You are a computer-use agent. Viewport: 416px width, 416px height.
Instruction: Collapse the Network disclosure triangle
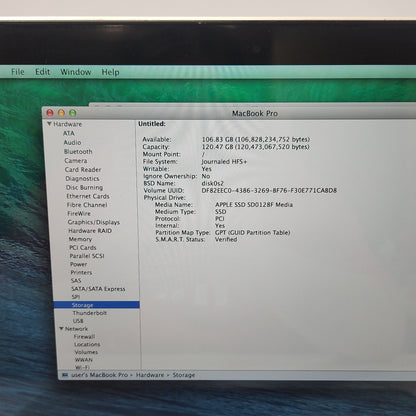(x=61, y=328)
